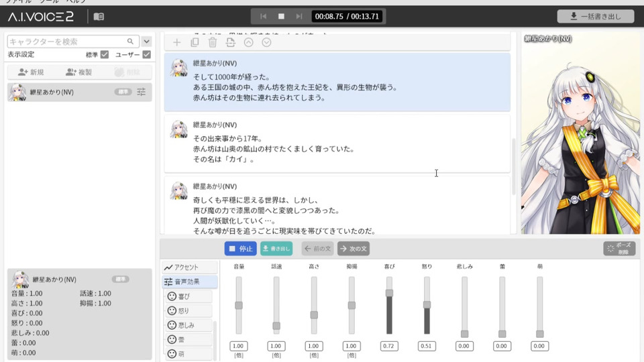Open the 萌 emotion item in side list
This screenshot has width=644, height=362.
click(189, 354)
